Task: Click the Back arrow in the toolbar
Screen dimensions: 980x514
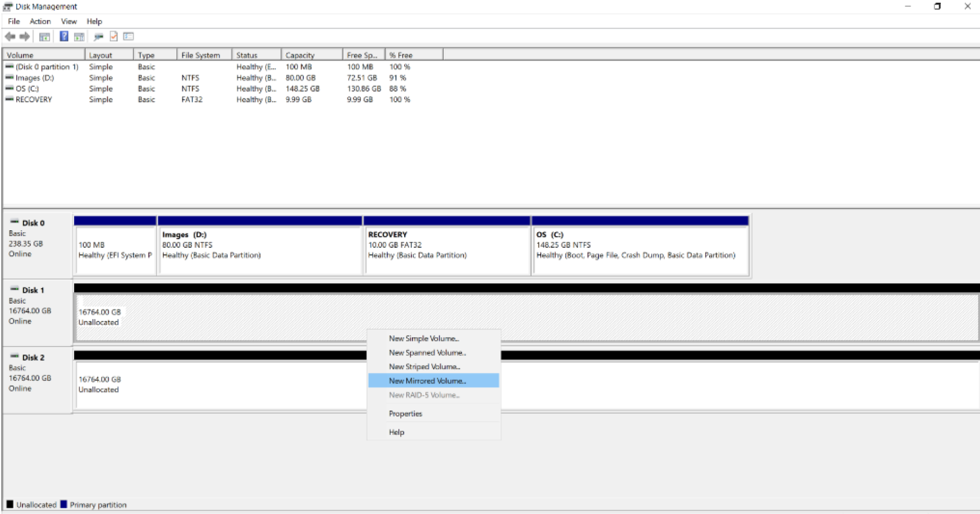Action: 10,37
